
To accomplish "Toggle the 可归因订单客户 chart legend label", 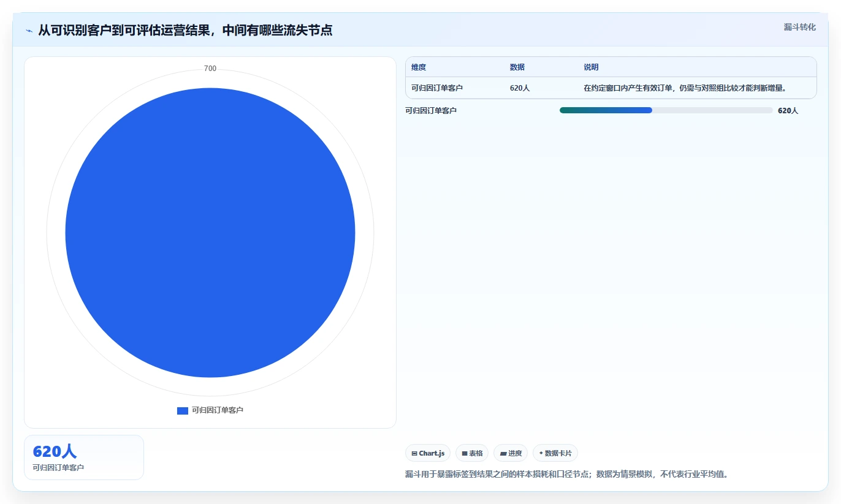I will [218, 410].
